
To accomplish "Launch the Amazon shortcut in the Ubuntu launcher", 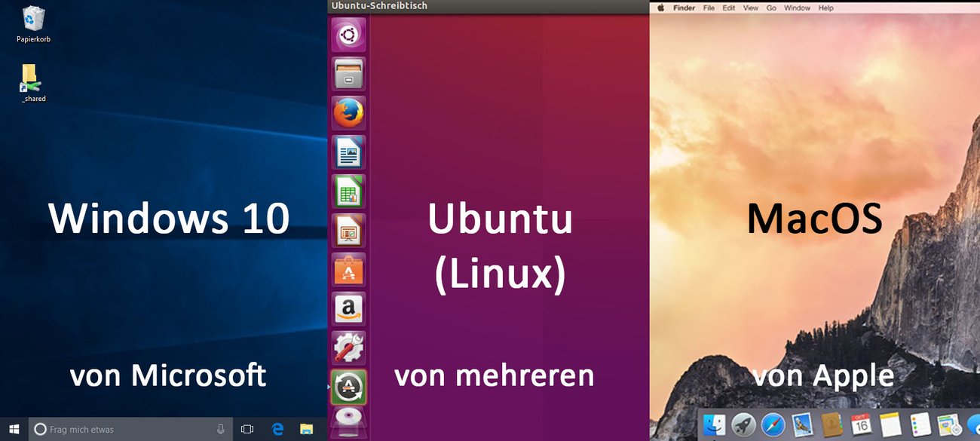I will click(x=348, y=309).
